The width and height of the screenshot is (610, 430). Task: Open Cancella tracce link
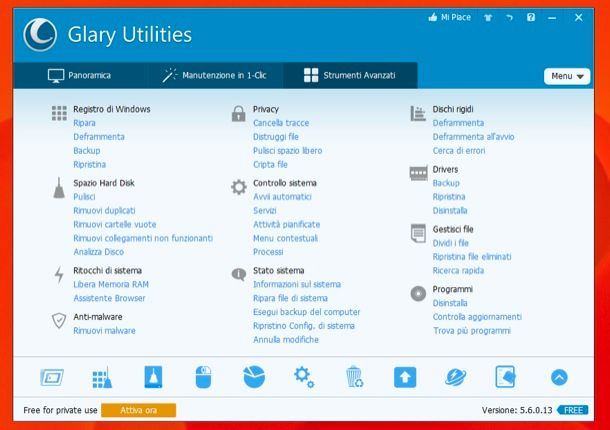point(281,123)
